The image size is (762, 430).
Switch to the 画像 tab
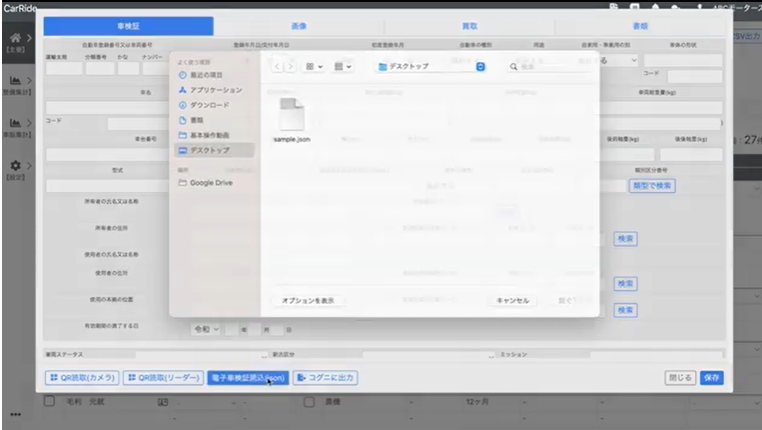[x=298, y=26]
